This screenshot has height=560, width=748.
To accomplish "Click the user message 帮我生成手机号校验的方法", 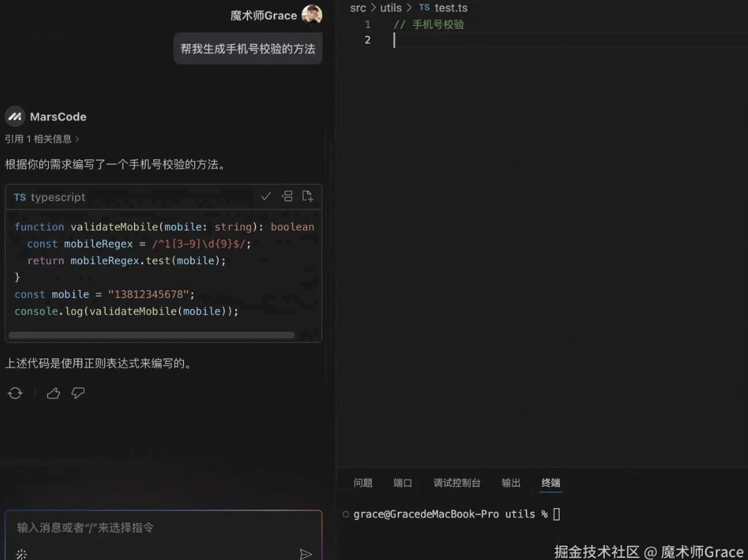I will (247, 48).
